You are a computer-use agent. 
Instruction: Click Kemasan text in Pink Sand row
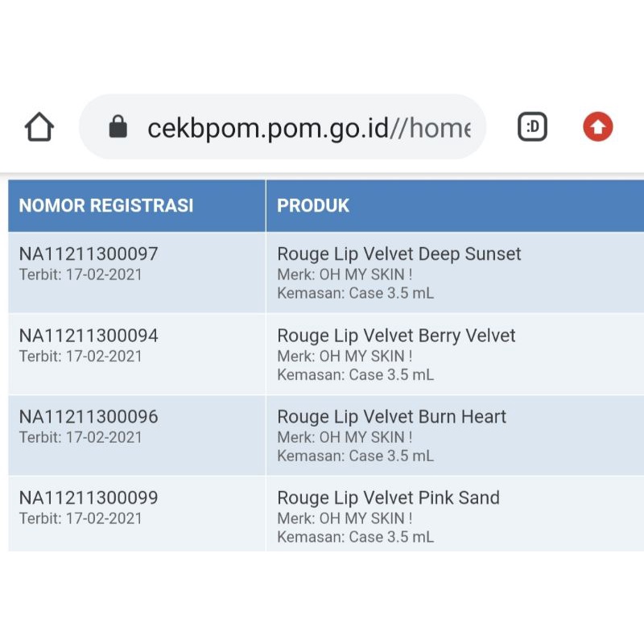tap(355, 537)
